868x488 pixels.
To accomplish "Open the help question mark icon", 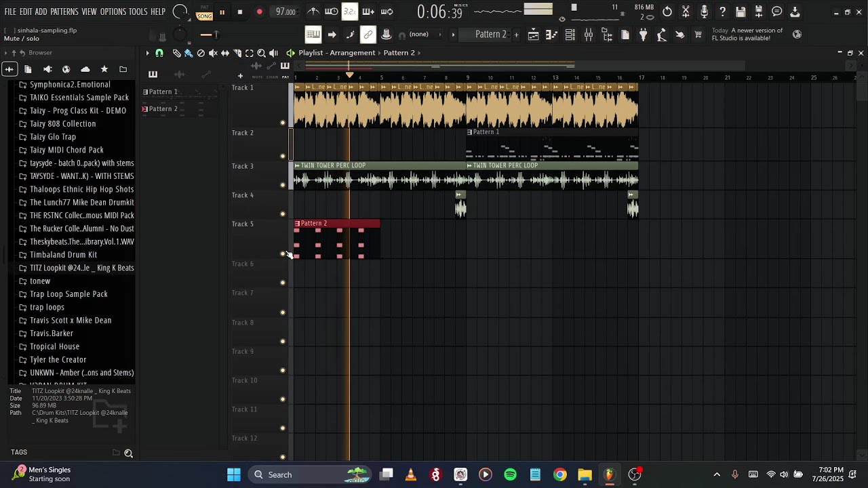I will [x=722, y=12].
